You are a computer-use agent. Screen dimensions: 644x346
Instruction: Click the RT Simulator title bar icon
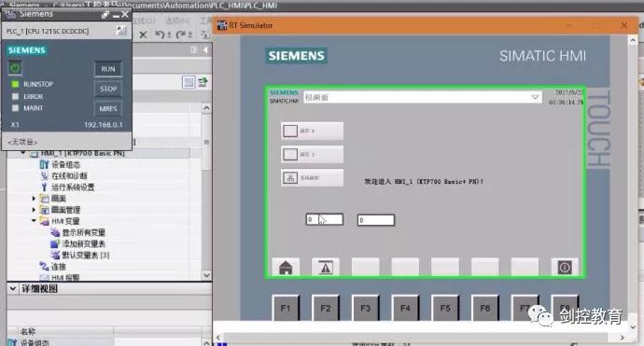click(222, 25)
